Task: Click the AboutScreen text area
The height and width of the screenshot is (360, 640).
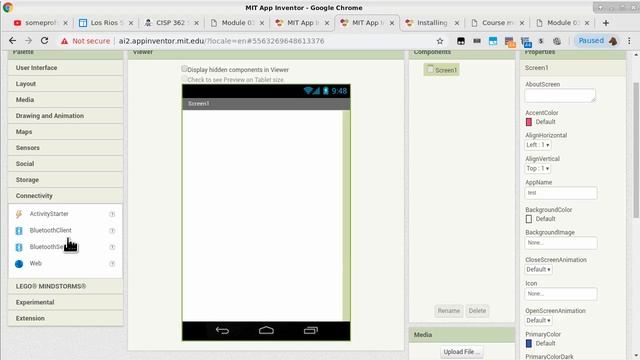Action: [x=560, y=96]
